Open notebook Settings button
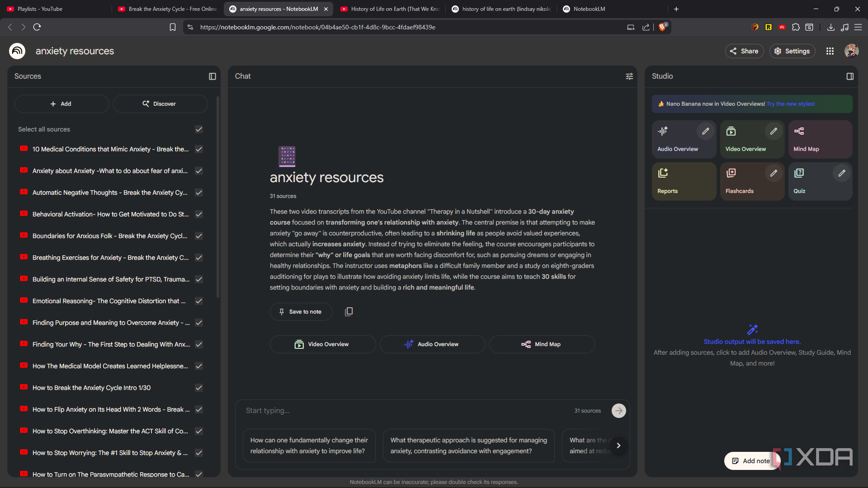Viewport: 868px width, 488px height. point(792,51)
